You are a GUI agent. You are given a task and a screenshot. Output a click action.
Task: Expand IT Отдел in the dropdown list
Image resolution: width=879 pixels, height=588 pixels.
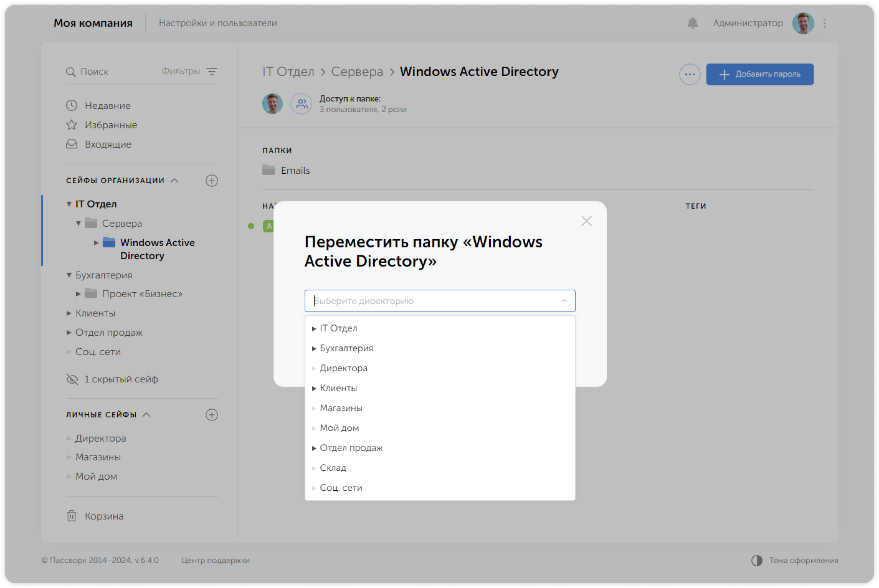[314, 329]
